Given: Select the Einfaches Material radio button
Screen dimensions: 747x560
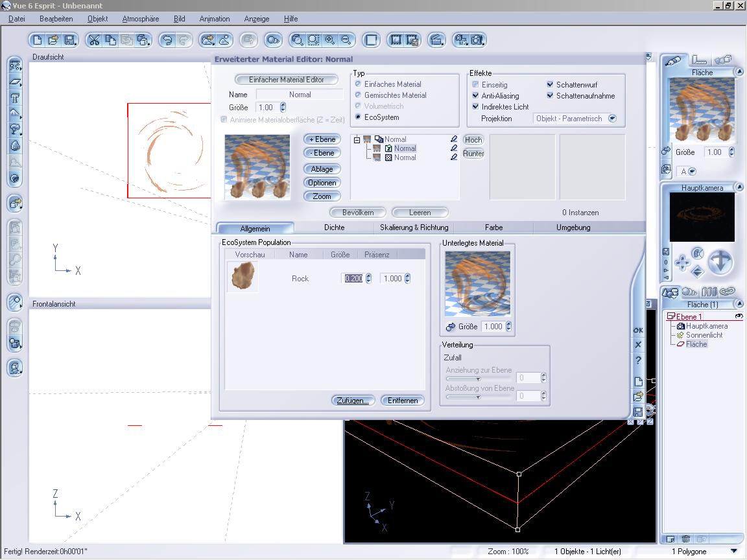Looking at the screenshot, I should click(x=358, y=84).
